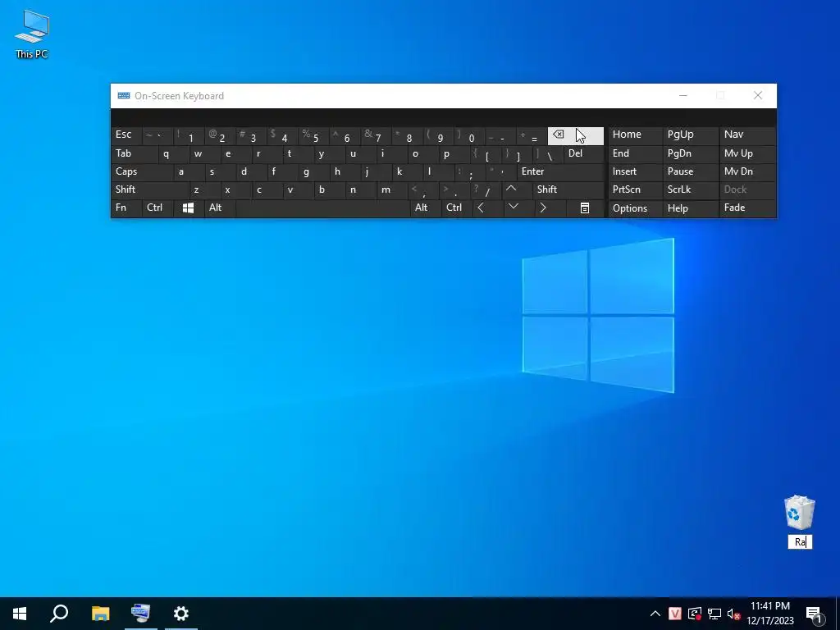This screenshot has width=840, height=630.
Task: Tap the number 5 key
Action: pyautogui.click(x=313, y=135)
